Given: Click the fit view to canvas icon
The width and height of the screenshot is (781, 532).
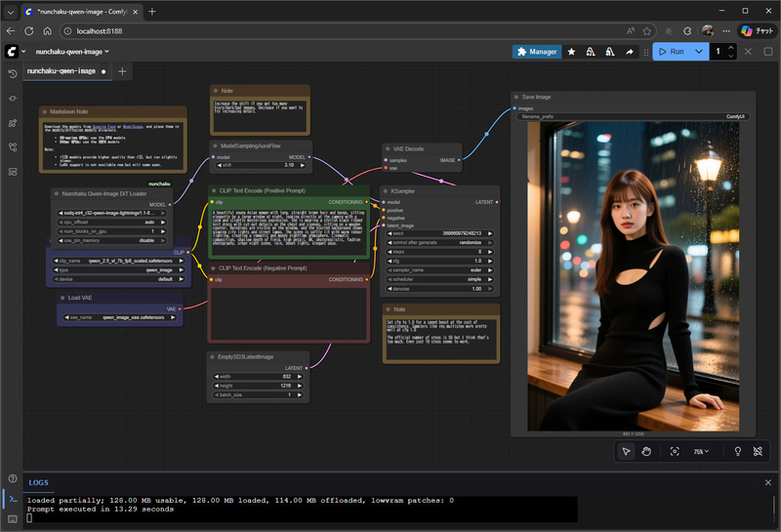Looking at the screenshot, I should (675, 451).
